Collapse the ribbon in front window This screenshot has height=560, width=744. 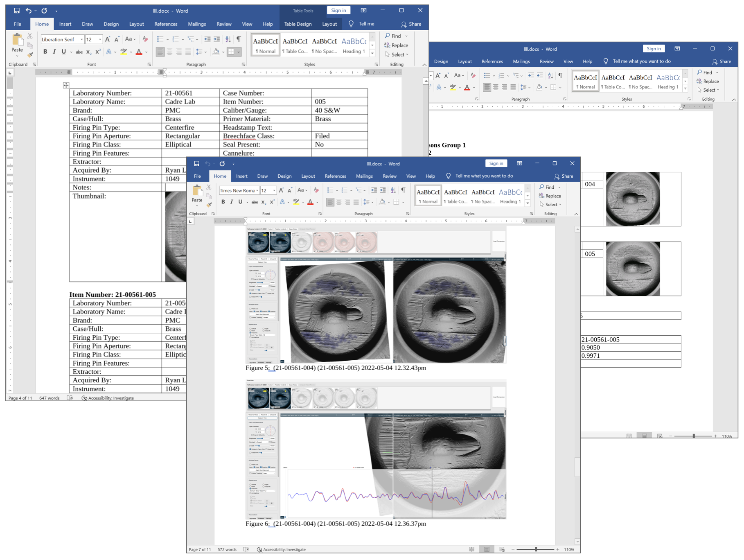576,214
